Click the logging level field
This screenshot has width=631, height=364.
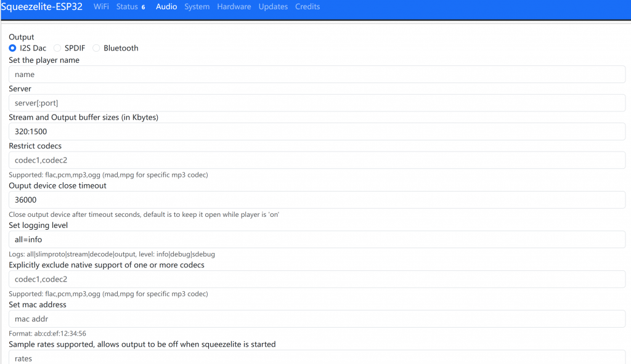pyautogui.click(x=317, y=240)
